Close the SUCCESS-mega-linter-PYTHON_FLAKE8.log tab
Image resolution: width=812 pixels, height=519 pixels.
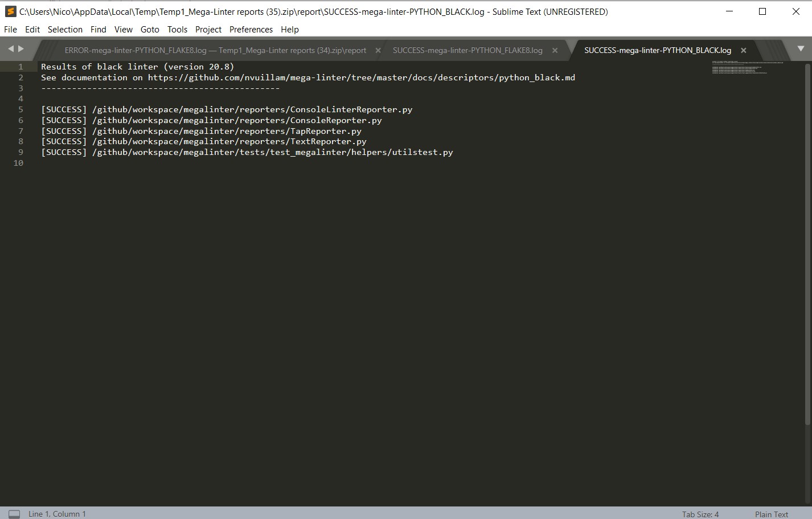pyautogui.click(x=555, y=50)
